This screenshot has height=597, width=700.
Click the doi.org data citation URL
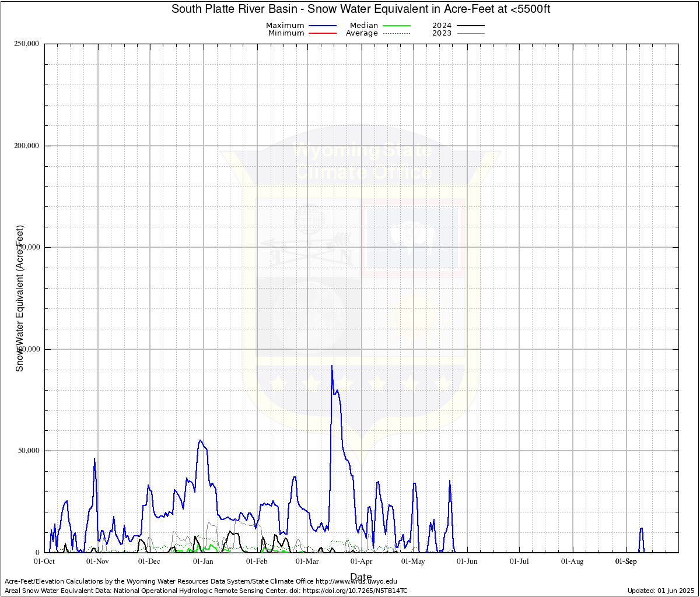click(x=355, y=591)
